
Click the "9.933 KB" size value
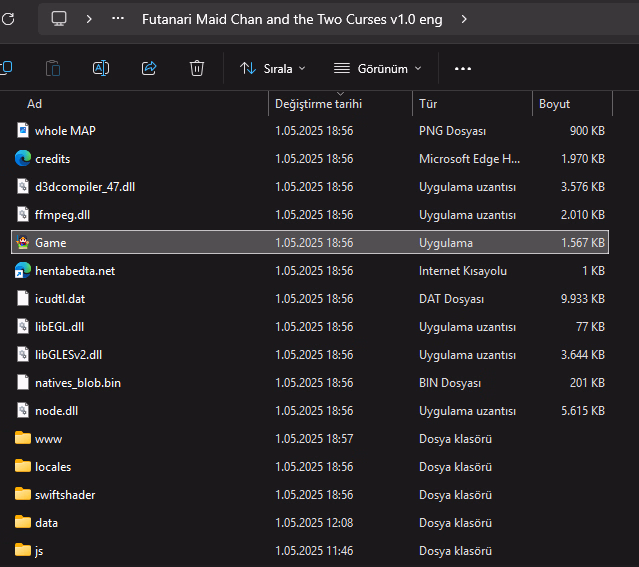(x=583, y=299)
